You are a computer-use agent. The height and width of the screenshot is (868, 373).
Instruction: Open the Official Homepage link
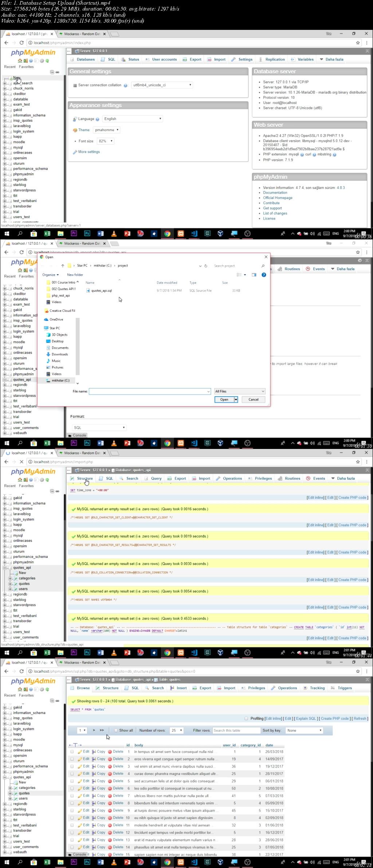pyautogui.click(x=278, y=198)
